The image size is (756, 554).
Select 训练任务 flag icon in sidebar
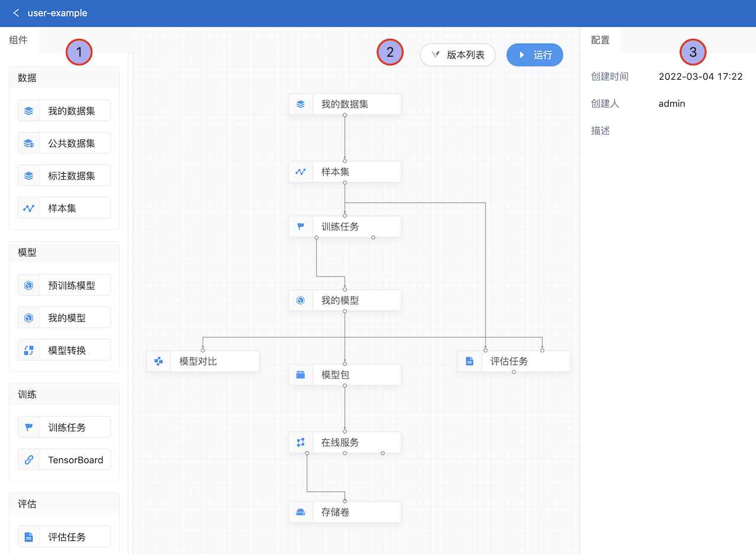[29, 428]
